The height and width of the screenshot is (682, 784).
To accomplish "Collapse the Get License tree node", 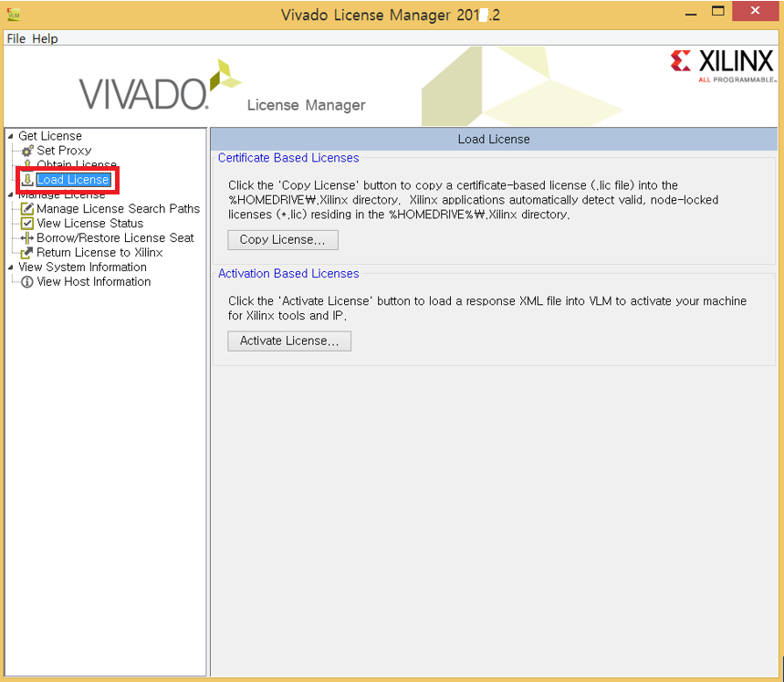I will tap(11, 136).
